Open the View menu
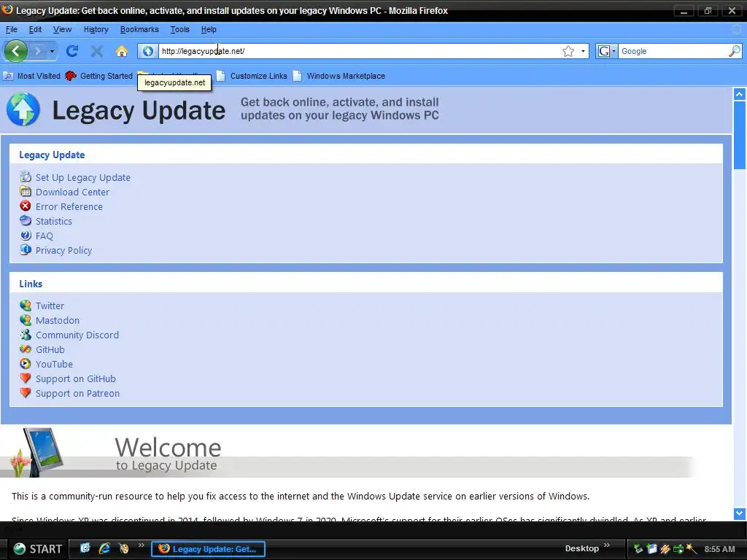The width and height of the screenshot is (747, 560). 62,29
